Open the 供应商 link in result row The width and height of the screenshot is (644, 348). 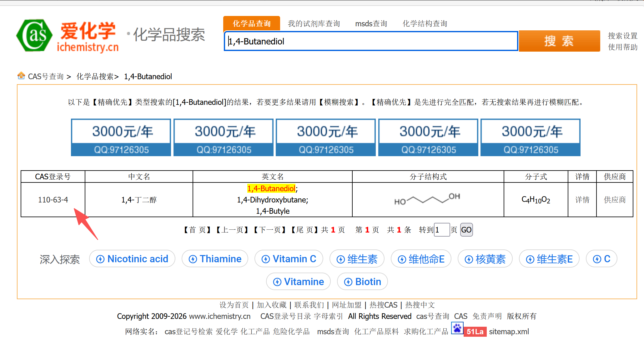(615, 200)
